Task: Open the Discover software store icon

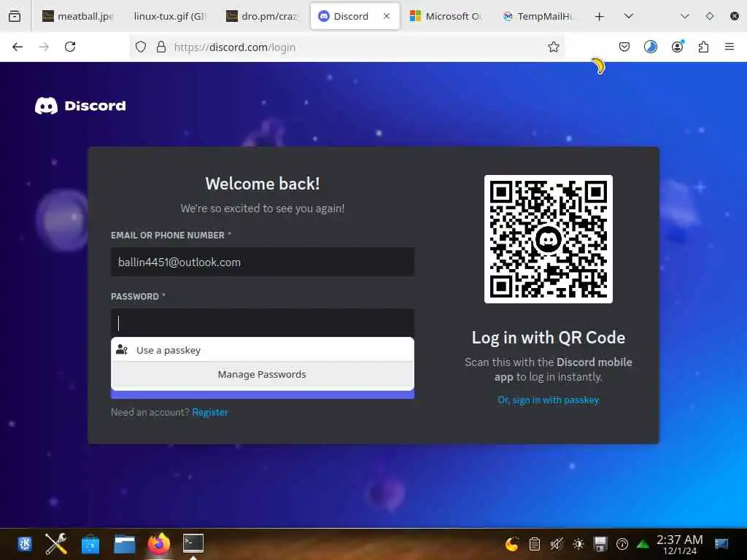Action: [90, 544]
